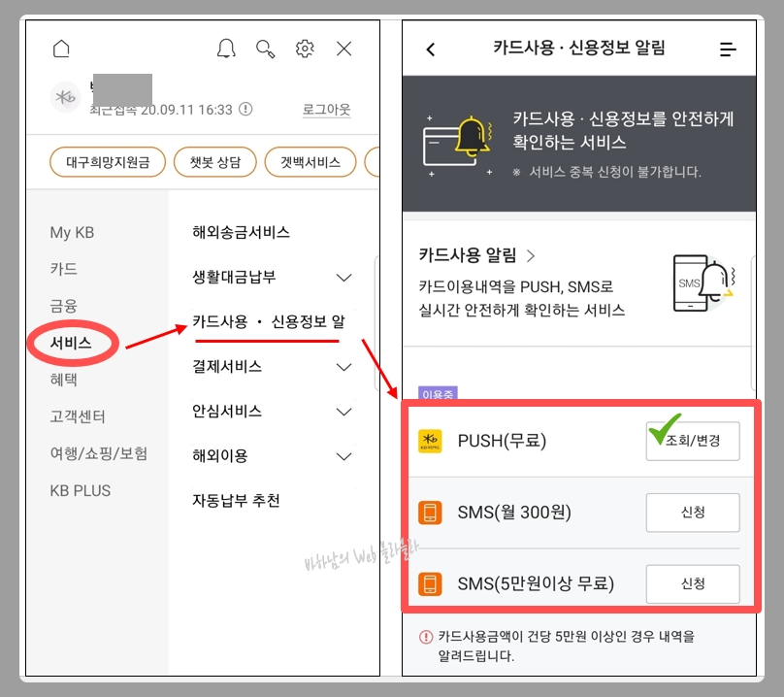The width and height of the screenshot is (784, 697).
Task: Tap the KB icon beside PUSH(무료)
Action: (430, 441)
